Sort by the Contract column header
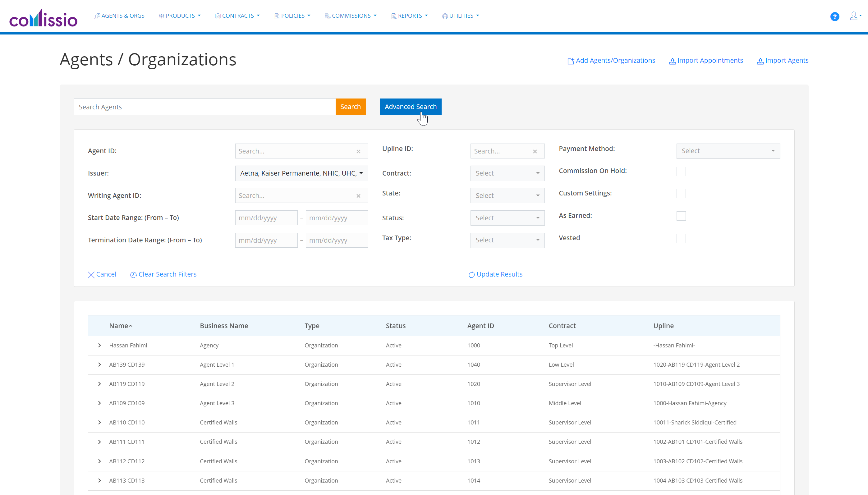Viewport: 868px width, 495px height. tap(562, 326)
